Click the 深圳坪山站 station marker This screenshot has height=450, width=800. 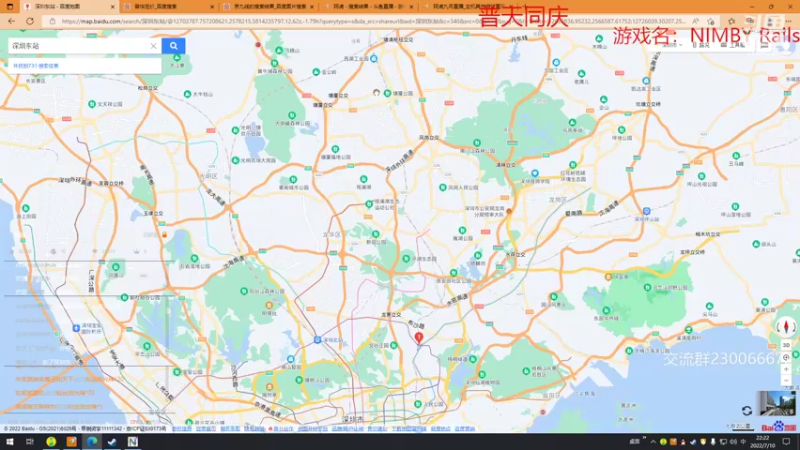tap(646, 211)
